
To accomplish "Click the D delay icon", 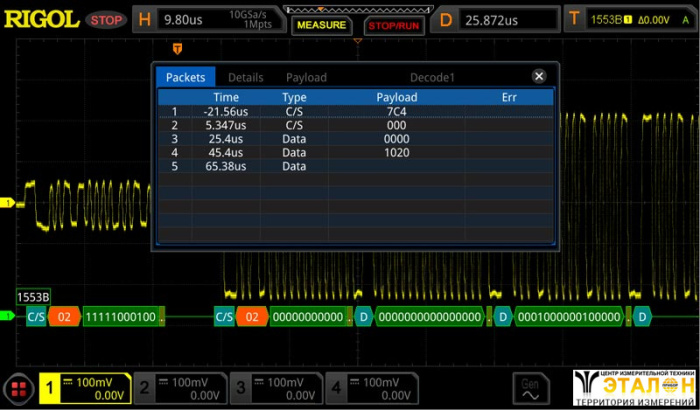I will click(x=445, y=18).
